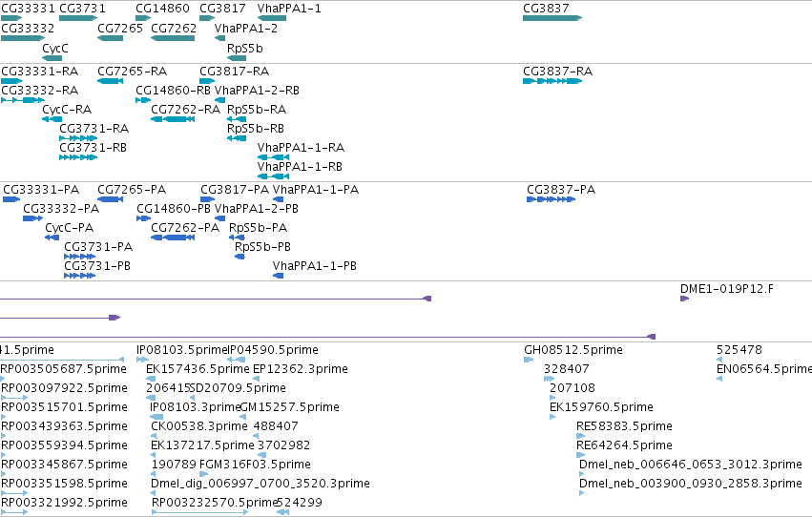Click the CG3837 gene arrow glyph

552,18
